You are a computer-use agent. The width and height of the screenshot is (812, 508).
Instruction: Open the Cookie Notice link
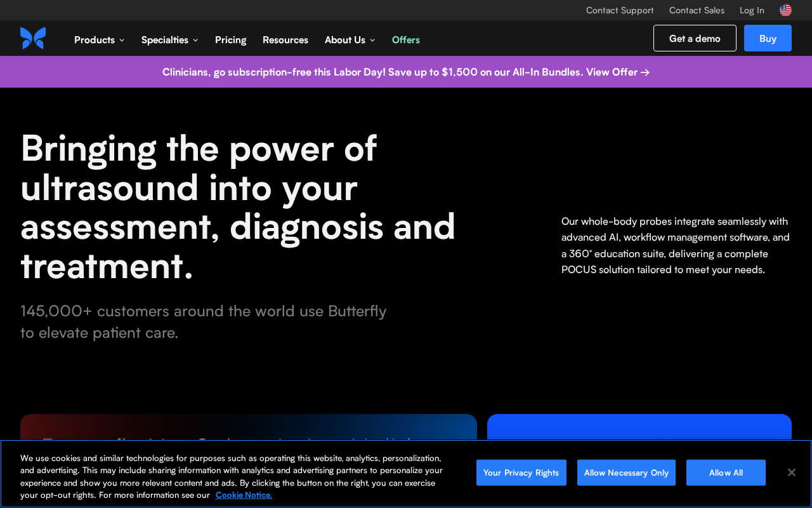click(244, 495)
